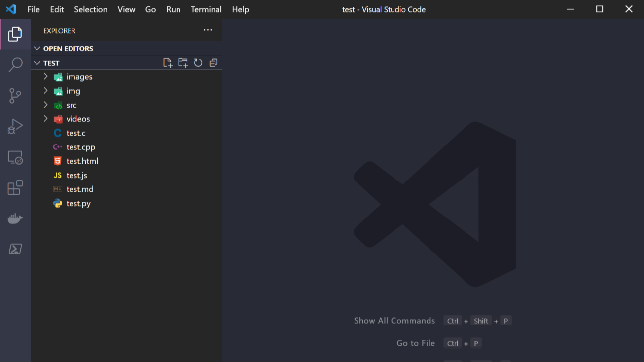Open the PowerShell command explorer icon
644x362 pixels.
(15, 249)
